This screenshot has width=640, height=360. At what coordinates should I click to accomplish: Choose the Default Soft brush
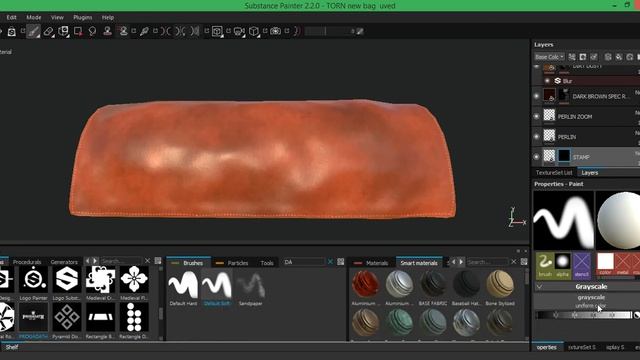pyautogui.click(x=217, y=288)
